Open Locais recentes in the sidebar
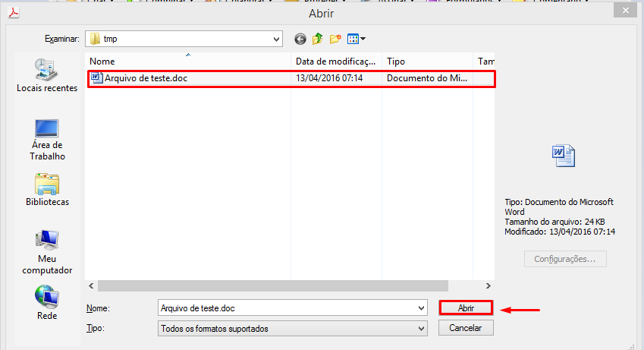Screen dimensions: 644x350 point(47,76)
